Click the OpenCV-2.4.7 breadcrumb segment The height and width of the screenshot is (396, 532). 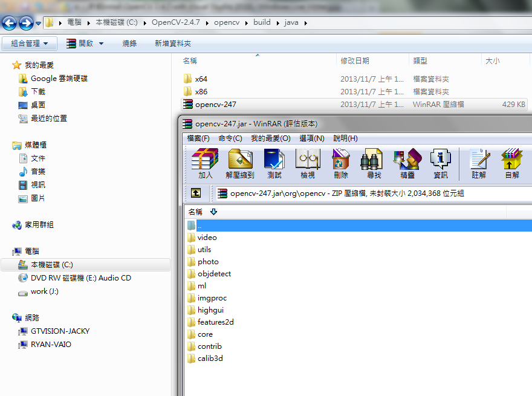[176, 22]
